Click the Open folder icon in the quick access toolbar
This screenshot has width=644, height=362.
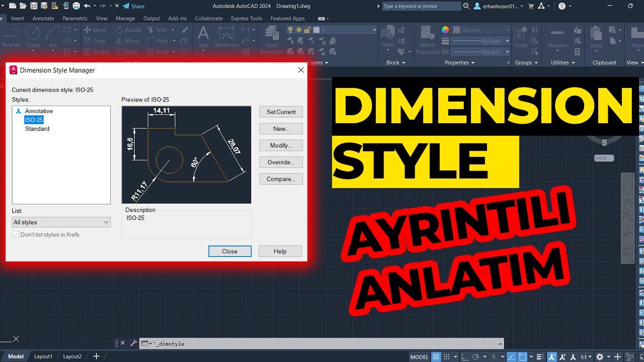tap(23, 6)
